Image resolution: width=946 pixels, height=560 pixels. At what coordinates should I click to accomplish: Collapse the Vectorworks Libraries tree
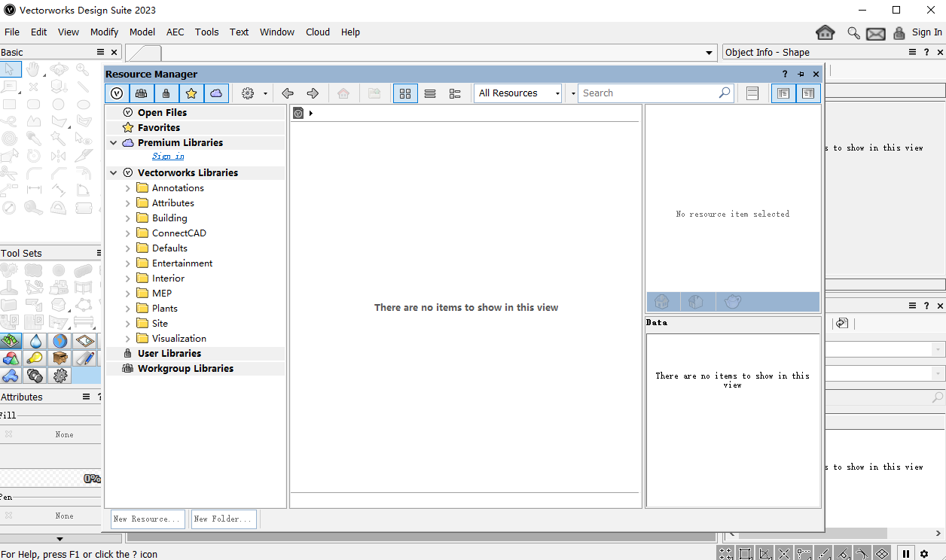pos(114,173)
